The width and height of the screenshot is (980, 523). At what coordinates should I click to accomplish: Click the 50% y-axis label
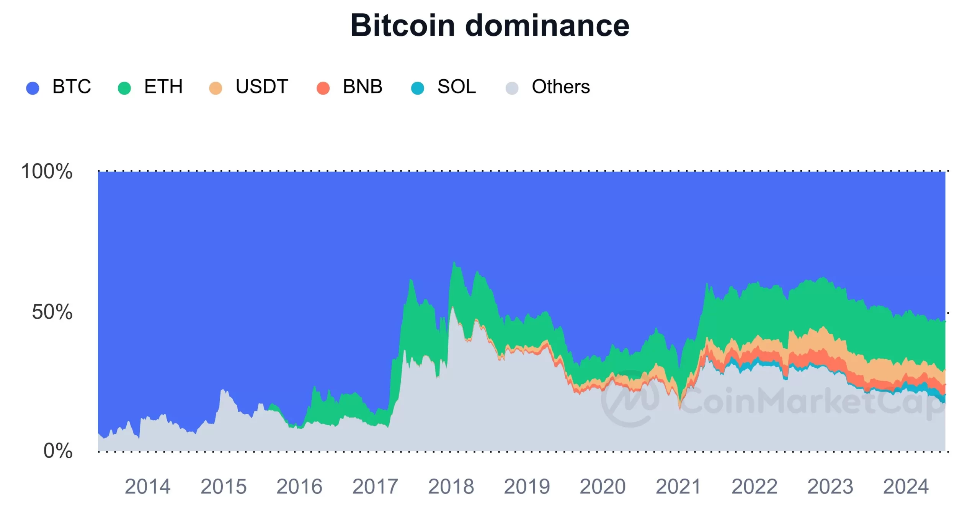(52, 312)
